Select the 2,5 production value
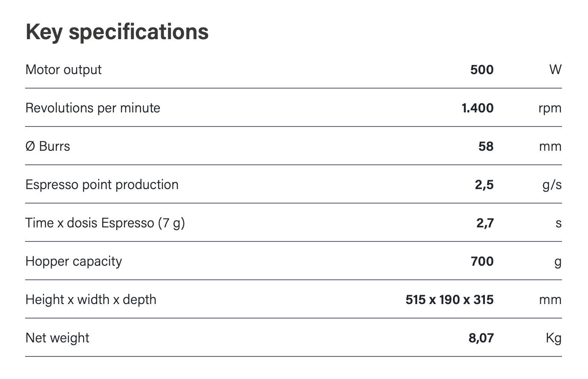Image resolution: width=588 pixels, height=379 pixels. (484, 184)
